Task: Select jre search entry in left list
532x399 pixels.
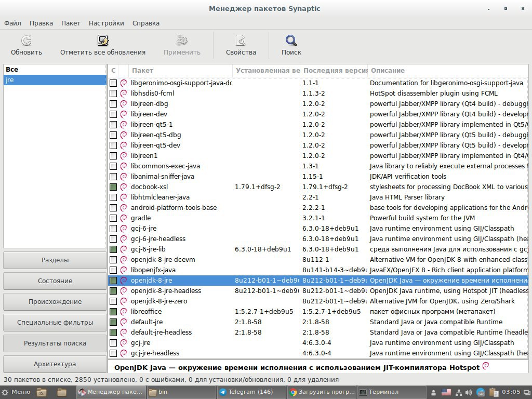Action: click(55, 80)
